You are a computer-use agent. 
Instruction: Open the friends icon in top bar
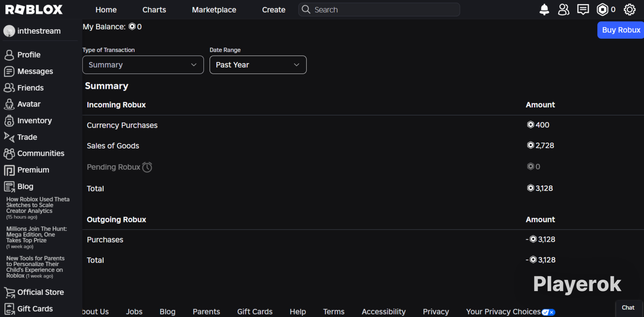pos(563,10)
